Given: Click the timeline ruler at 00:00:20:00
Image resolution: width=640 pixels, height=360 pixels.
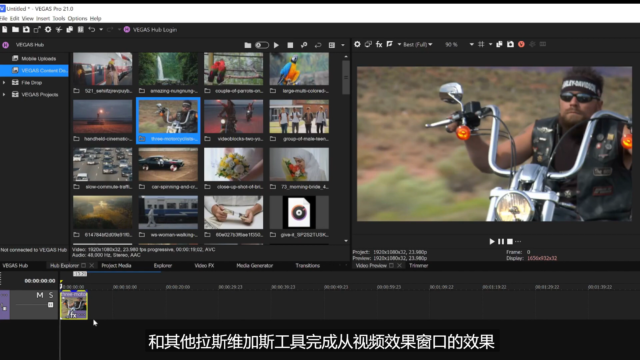Looking at the screenshot, I should click(x=178, y=287).
